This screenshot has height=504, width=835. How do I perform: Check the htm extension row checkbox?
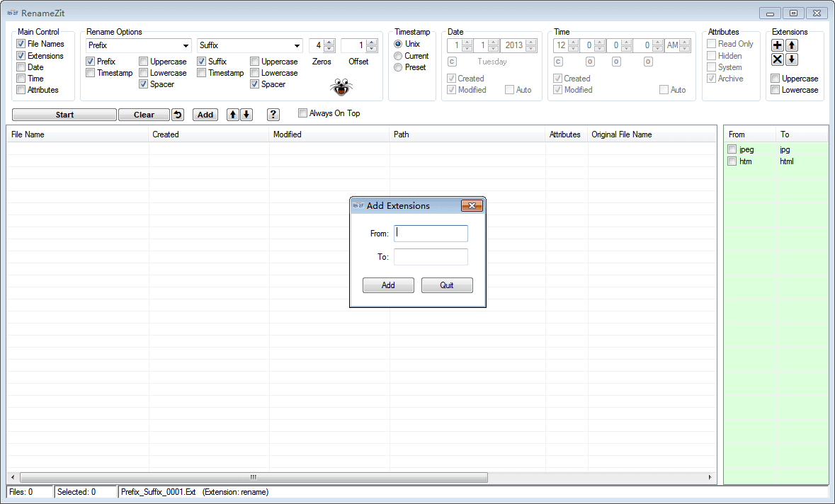point(732,161)
